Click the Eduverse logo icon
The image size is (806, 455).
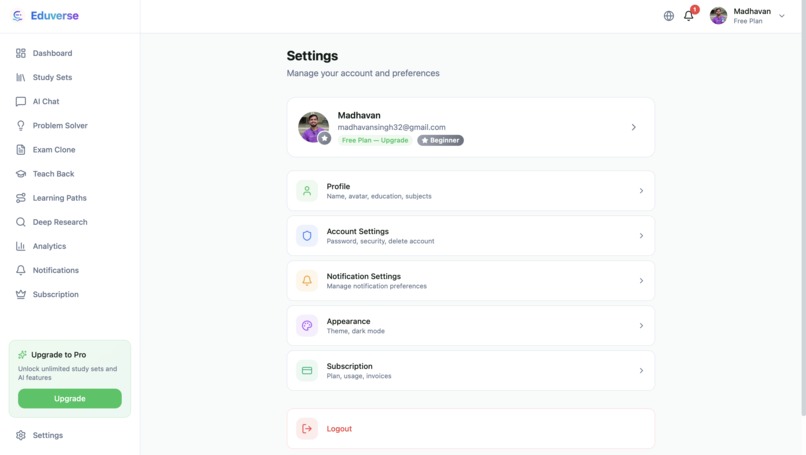pos(18,16)
